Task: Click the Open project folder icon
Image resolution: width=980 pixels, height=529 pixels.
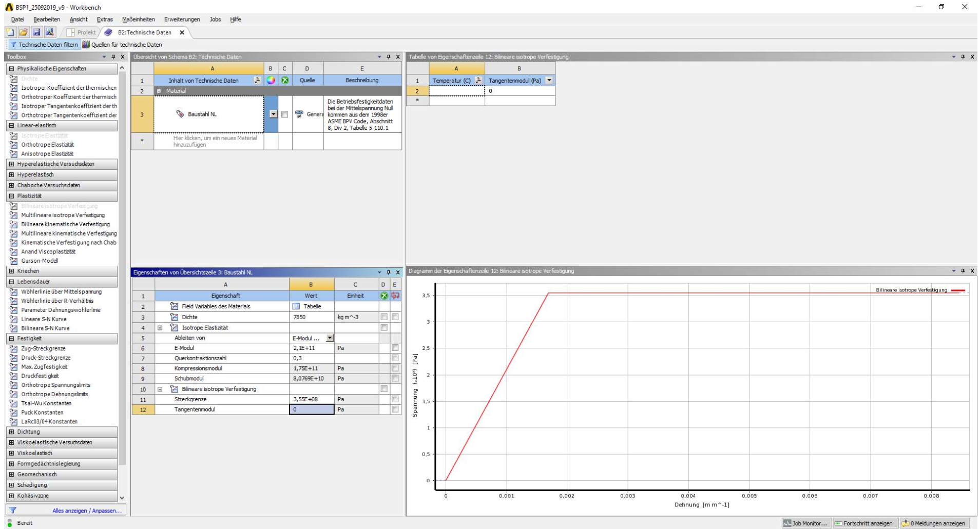Action: (x=23, y=32)
